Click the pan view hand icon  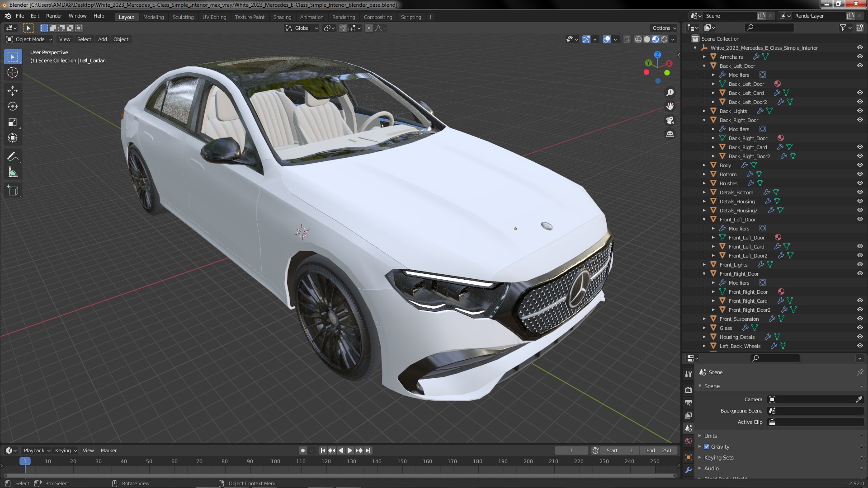pos(670,106)
